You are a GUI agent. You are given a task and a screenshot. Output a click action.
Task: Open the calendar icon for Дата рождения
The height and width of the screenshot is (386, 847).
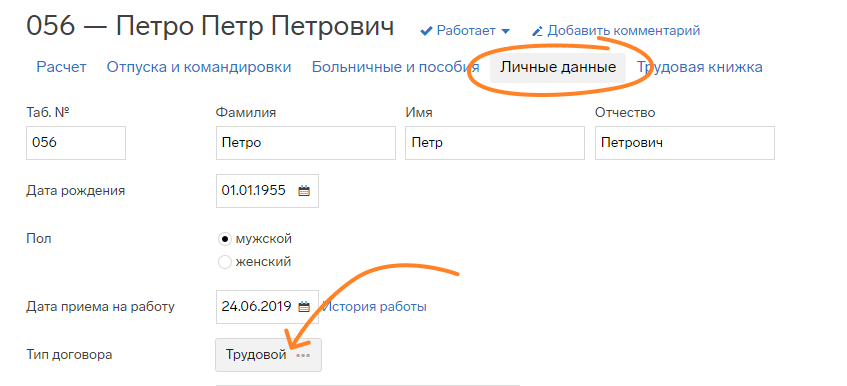tap(304, 191)
